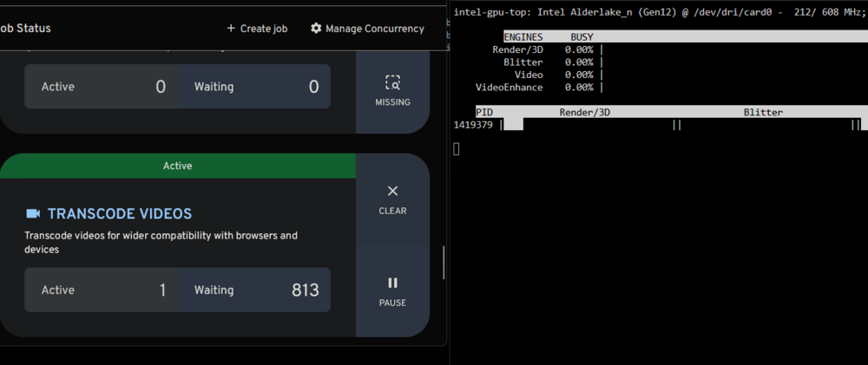868x365 pixels.
Task: Click the plus icon beside Create job
Action: tap(231, 29)
